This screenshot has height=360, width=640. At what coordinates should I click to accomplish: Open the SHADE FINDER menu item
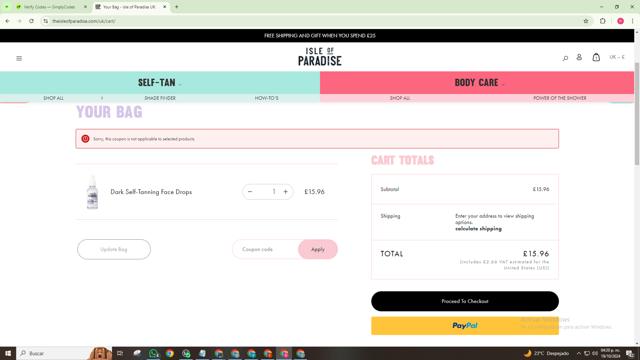click(160, 98)
